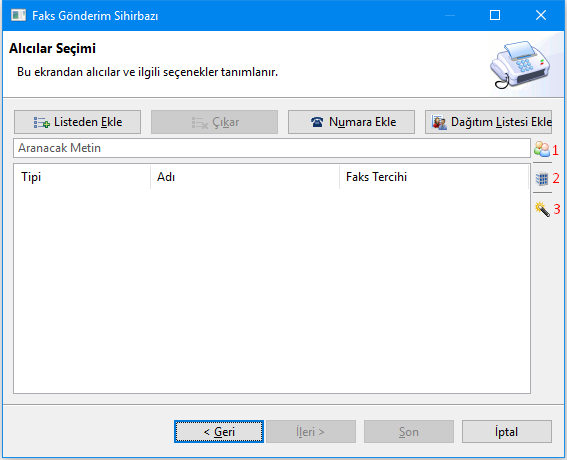
Task: Click the disabled Çıkar button
Action: pyautogui.click(x=214, y=122)
